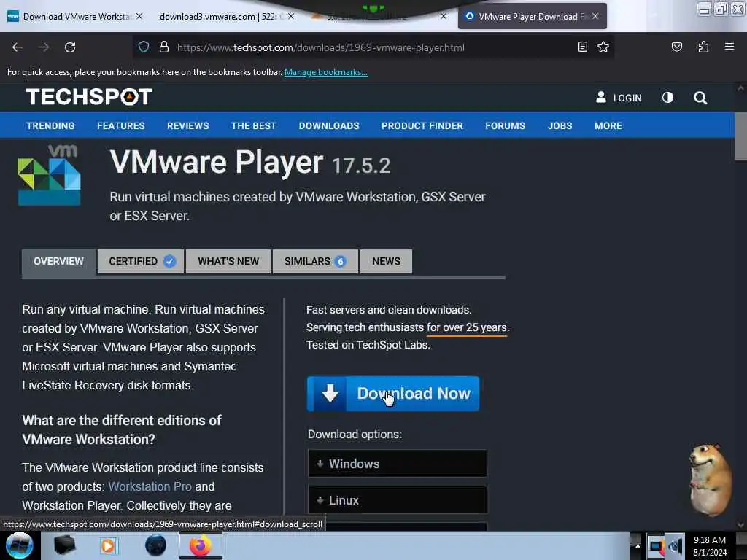Open REVIEWS in the navigation bar
Screen dimensions: 747x560
click(187, 125)
